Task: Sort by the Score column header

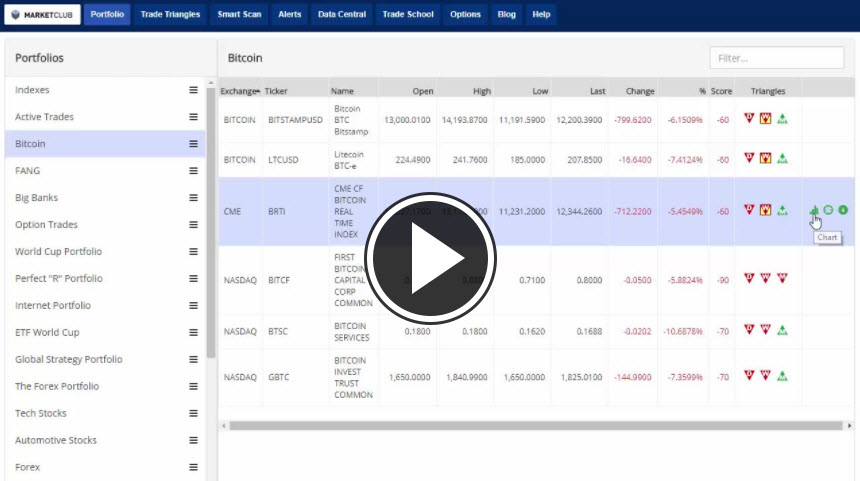Action: pos(721,91)
